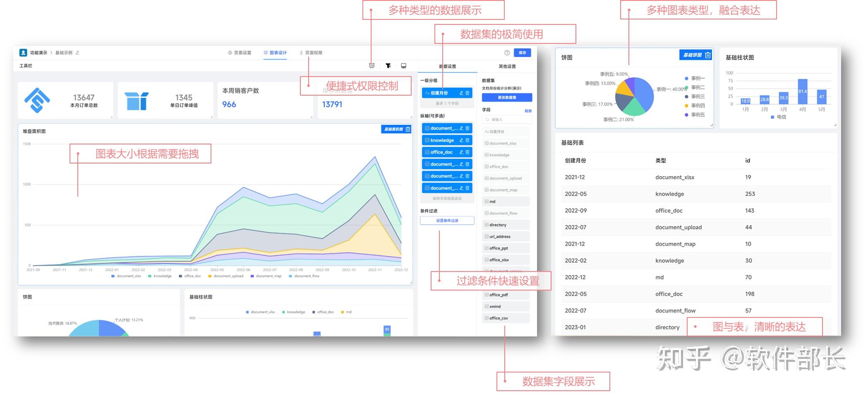The height and width of the screenshot is (394, 868).
Task: Toggle the knowledge legend in the bottom bar chart
Action: click(x=295, y=312)
